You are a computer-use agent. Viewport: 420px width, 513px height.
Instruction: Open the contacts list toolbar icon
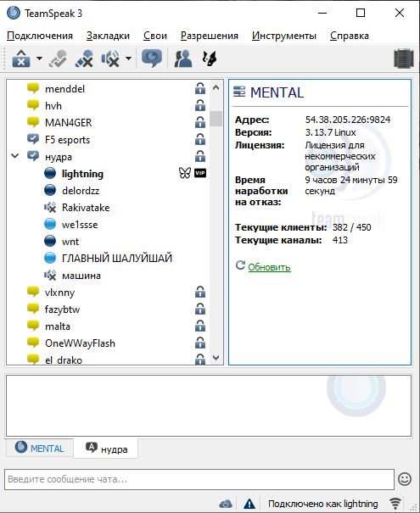point(183,59)
